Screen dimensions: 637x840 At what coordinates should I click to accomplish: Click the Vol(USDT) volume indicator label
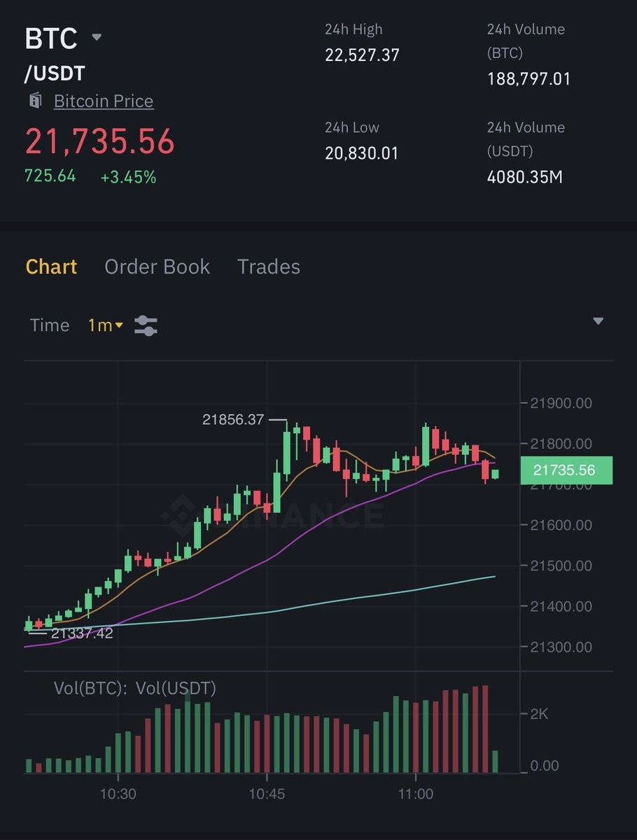click(176, 688)
